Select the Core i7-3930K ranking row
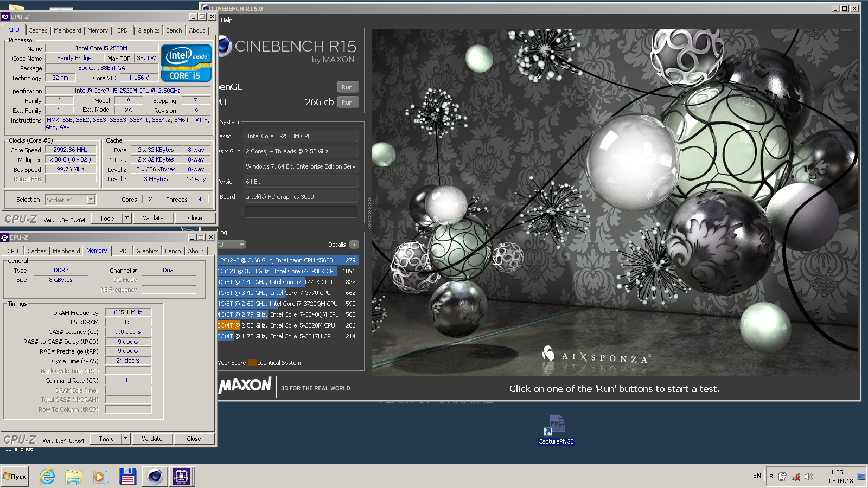868x488 pixels. click(288, 271)
